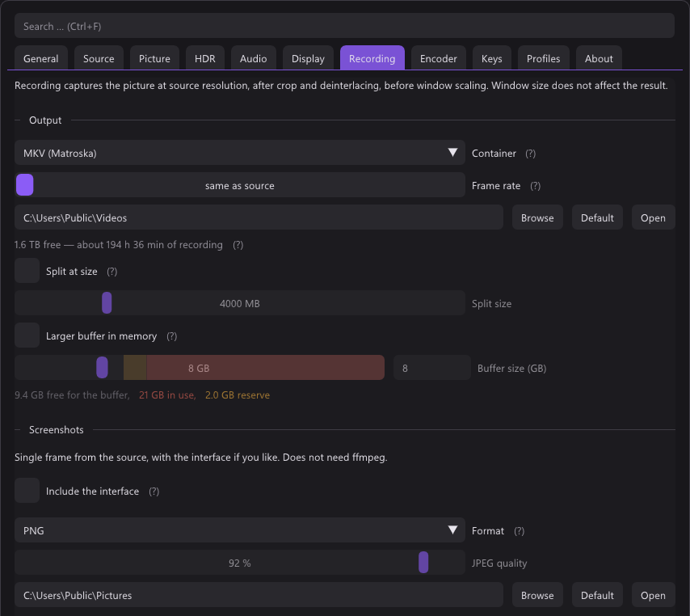Screen dimensions: 690x616
Task: Click the '21 GB in use' text
Action: [167, 395]
